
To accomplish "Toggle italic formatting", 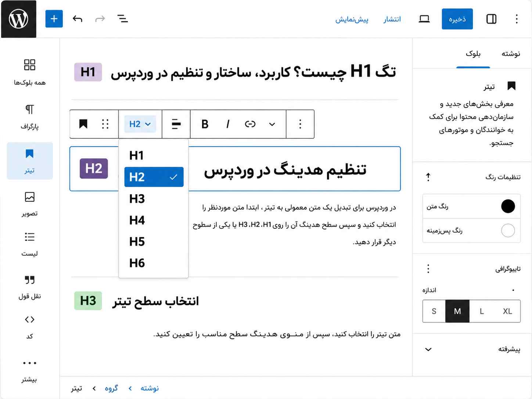I will pyautogui.click(x=228, y=124).
